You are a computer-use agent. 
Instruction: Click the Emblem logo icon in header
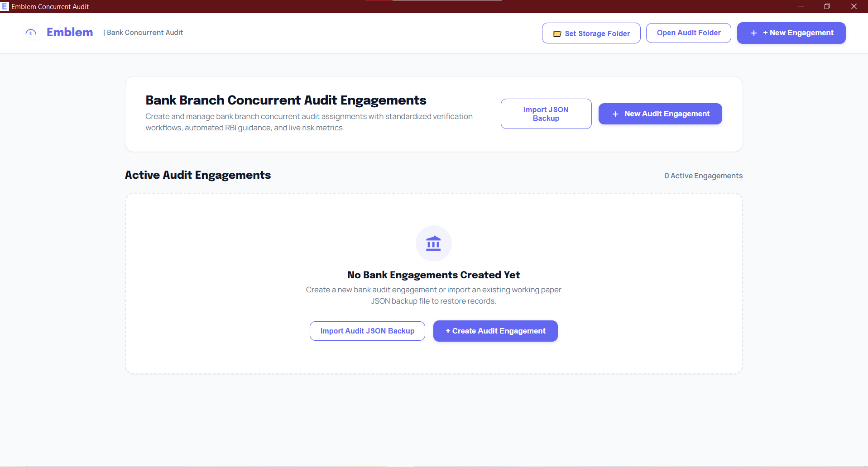click(x=31, y=33)
